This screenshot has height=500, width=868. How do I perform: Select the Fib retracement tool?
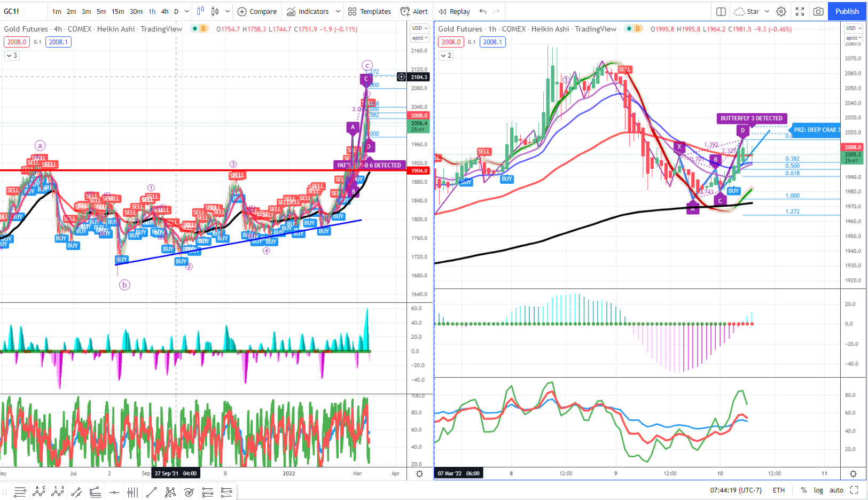pos(207,492)
